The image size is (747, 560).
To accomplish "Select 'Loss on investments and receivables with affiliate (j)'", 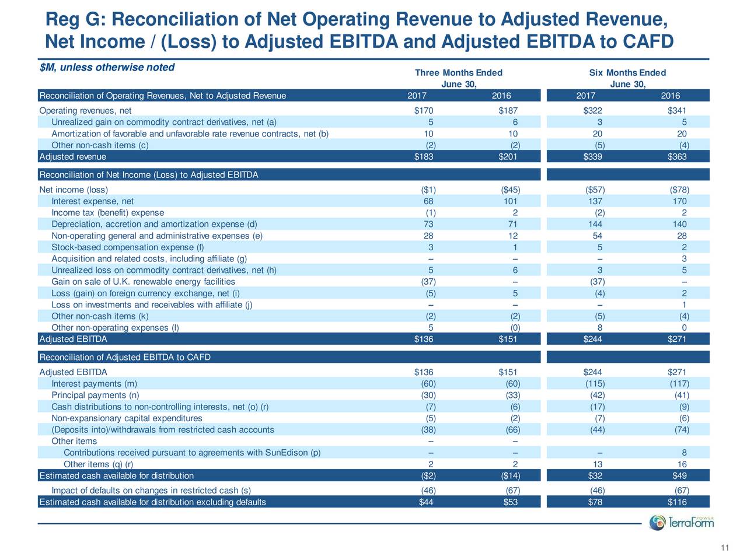I will [x=152, y=304].
